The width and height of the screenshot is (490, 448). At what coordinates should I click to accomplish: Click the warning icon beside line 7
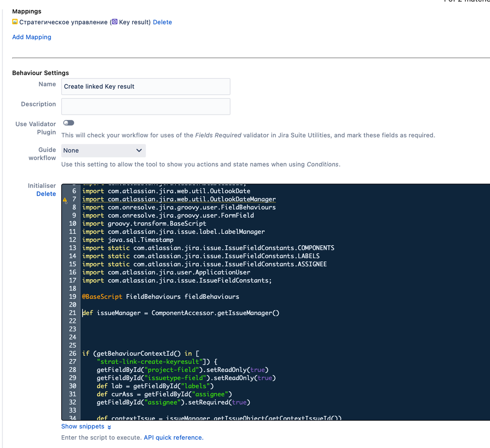point(65,199)
